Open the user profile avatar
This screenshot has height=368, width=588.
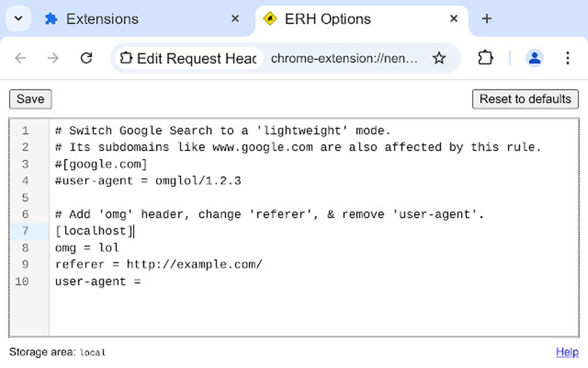click(x=534, y=58)
